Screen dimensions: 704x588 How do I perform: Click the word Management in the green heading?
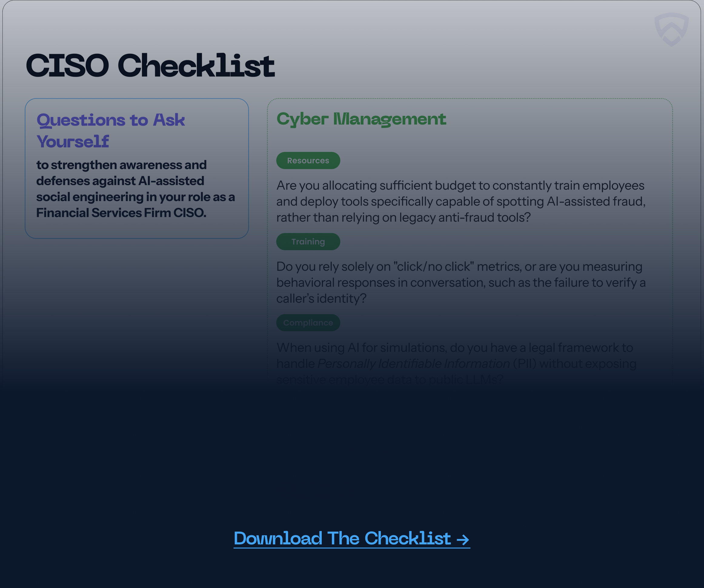[389, 119]
